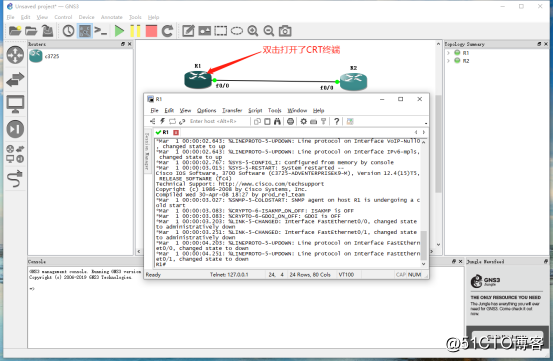Image resolution: width=554 pixels, height=362 pixels.
Task: Start all devices with green play button
Action: (119, 31)
